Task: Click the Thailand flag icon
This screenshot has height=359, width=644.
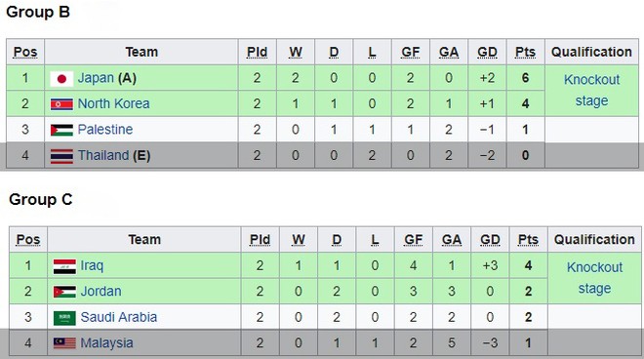Action: click(x=61, y=156)
